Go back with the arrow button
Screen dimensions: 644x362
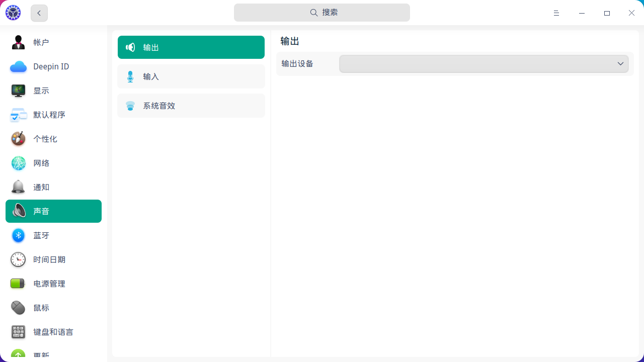[x=39, y=13]
